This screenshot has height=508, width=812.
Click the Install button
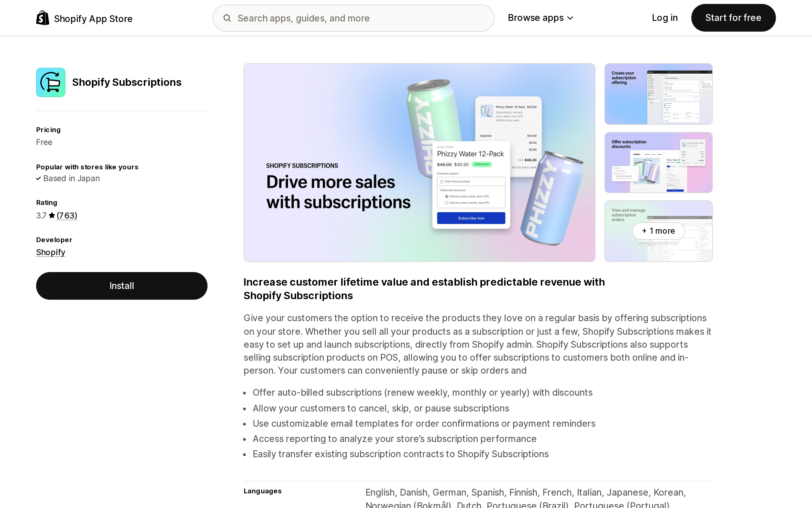coord(122,286)
